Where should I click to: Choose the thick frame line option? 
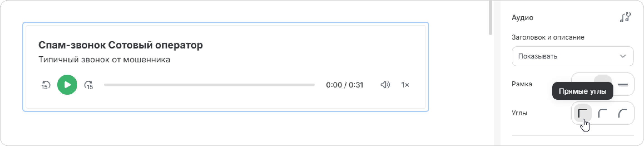pos(623,84)
